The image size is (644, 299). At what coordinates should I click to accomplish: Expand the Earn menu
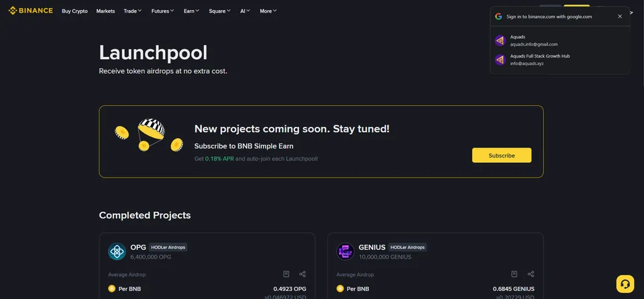coord(191,11)
